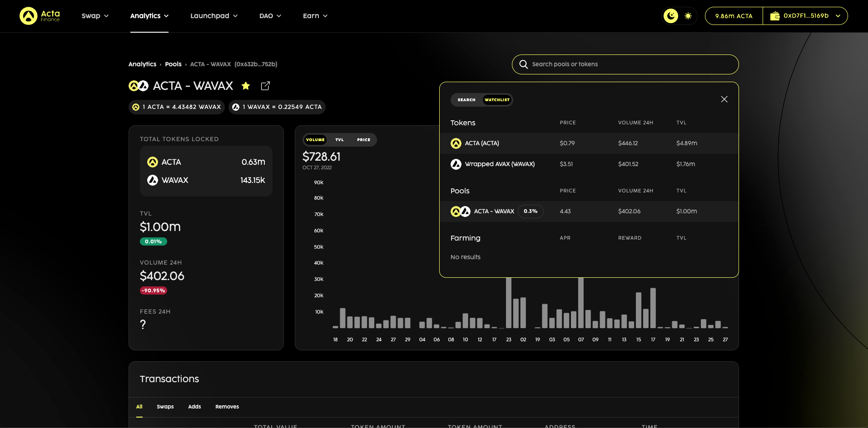Screen dimensions: 868x428
Task: Show the Price chart
Action: tap(364, 140)
